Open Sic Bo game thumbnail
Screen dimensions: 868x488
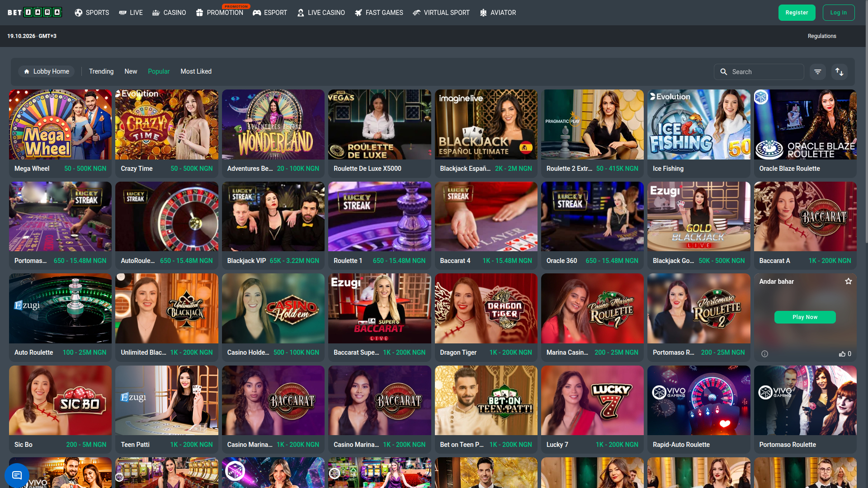coord(60,400)
